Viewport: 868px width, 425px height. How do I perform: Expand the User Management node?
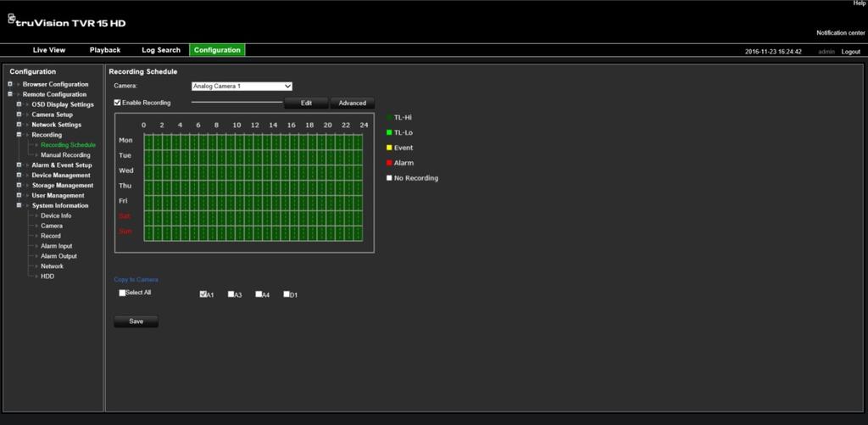(19, 195)
